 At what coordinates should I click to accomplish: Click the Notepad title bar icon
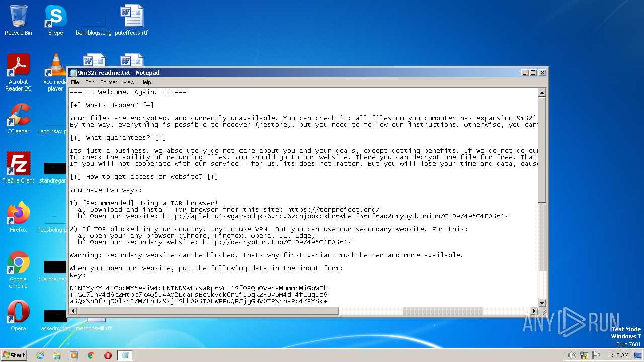74,73
